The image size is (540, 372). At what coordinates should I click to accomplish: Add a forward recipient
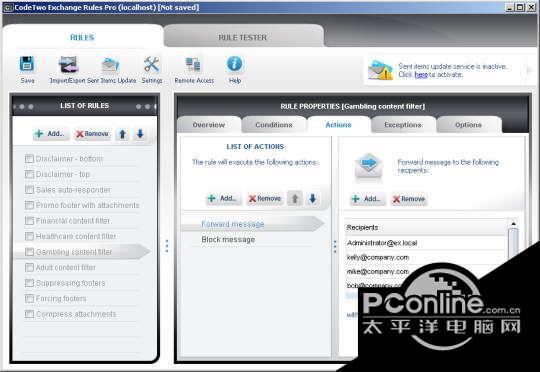[367, 199]
